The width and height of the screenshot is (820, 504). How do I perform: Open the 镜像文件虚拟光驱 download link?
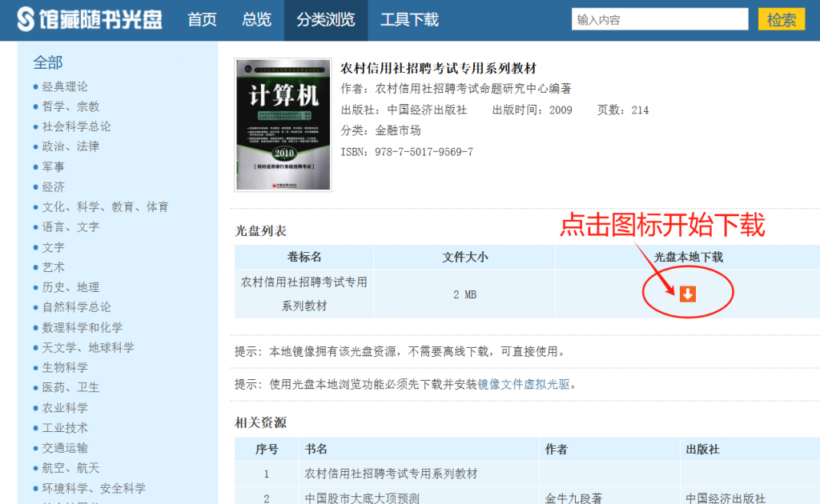[524, 384]
